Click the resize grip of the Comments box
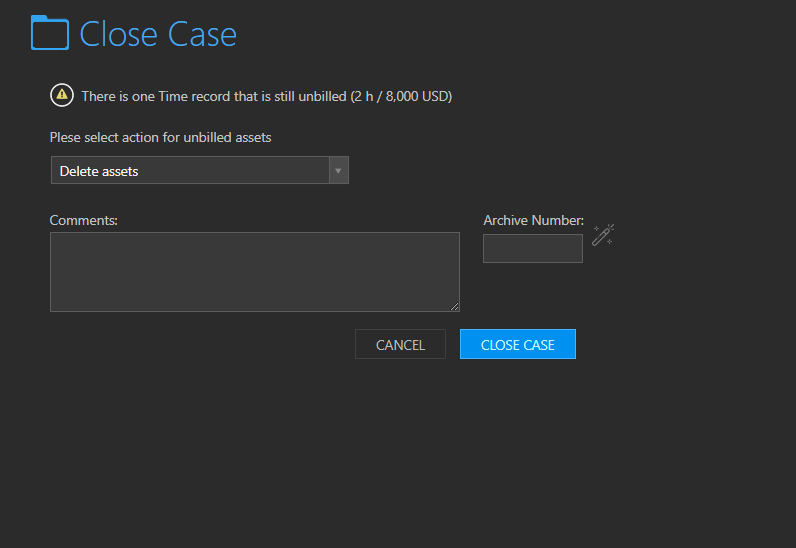The image size is (796, 548). [x=454, y=306]
